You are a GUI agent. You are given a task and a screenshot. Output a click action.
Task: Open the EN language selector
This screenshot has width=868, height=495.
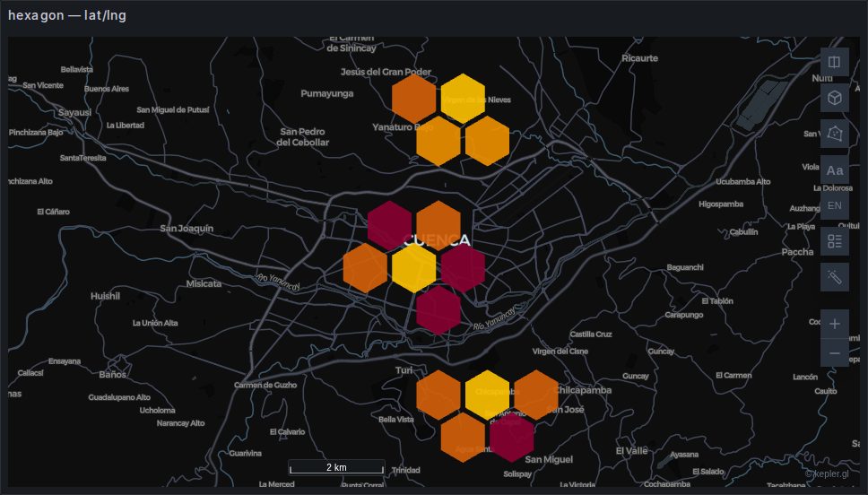[834, 205]
